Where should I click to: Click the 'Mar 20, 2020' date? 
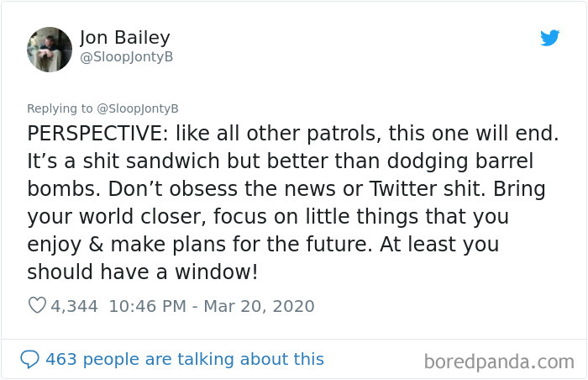point(259,306)
